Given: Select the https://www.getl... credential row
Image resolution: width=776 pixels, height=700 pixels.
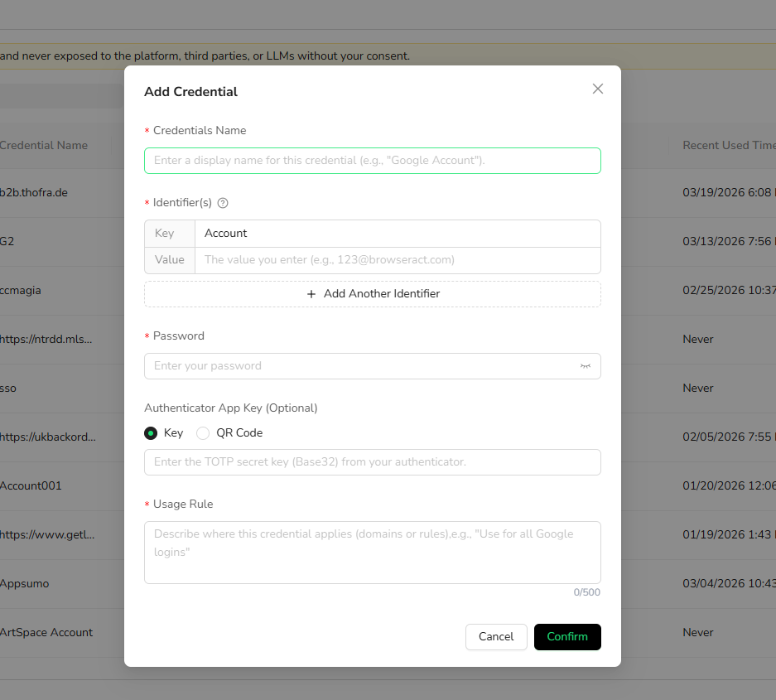Looking at the screenshot, I should coord(47,534).
